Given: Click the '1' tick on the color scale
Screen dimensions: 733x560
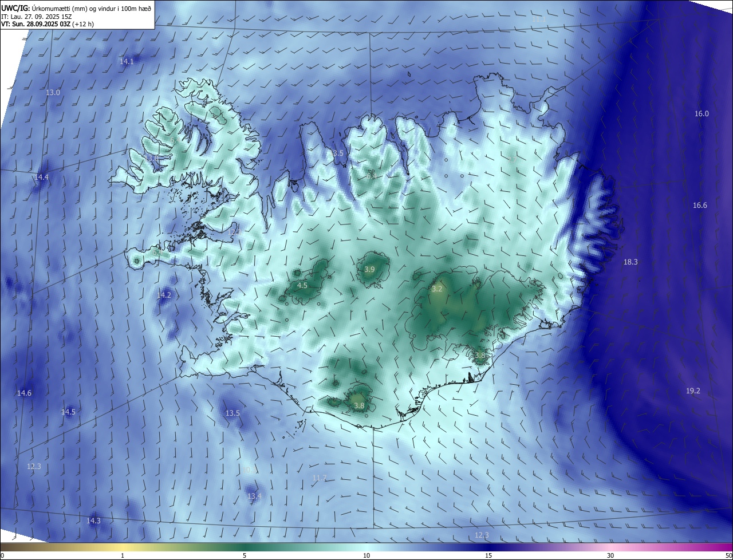Looking at the screenshot, I should pyautogui.click(x=123, y=555).
